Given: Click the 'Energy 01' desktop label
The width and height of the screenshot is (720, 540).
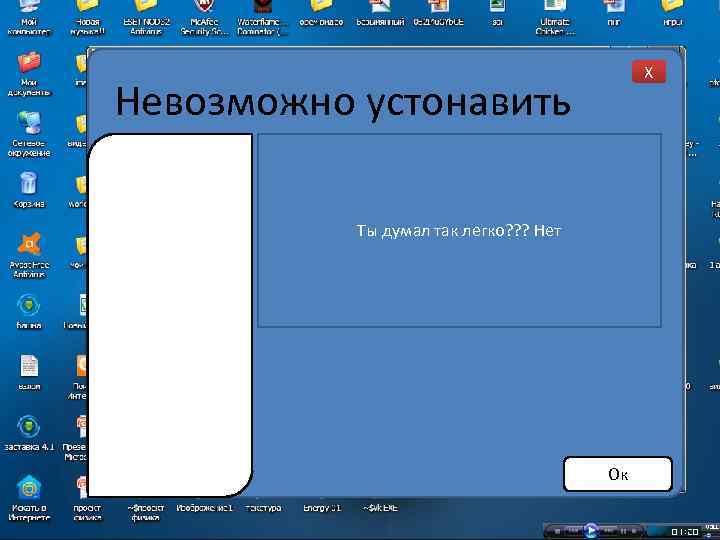Looking at the screenshot, I should tap(322, 508).
